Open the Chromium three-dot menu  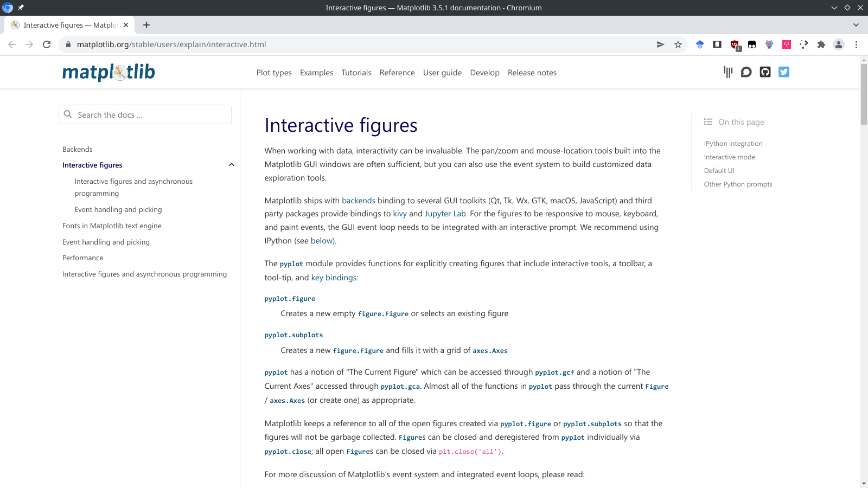point(856,44)
